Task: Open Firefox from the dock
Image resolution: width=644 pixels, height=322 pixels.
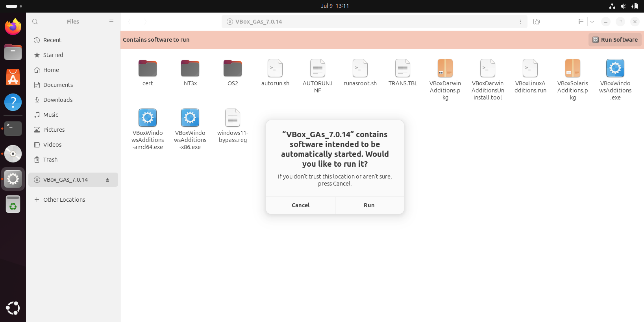Action: [x=13, y=27]
